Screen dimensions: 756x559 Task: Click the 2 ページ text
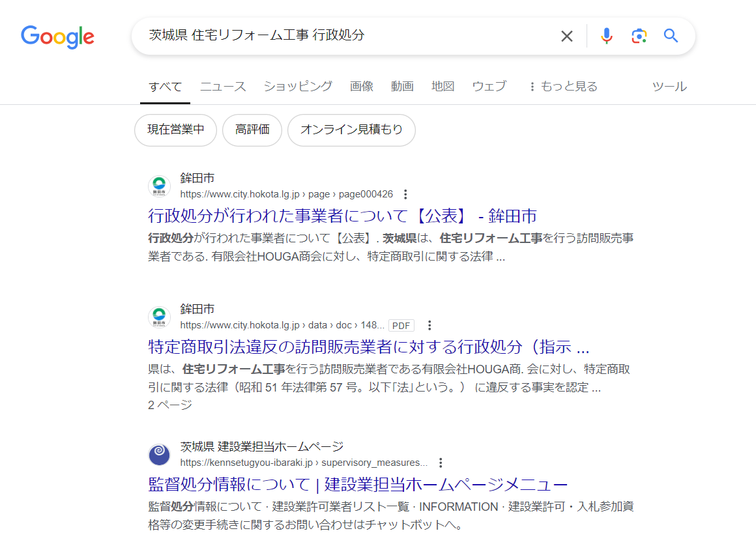pos(169,405)
